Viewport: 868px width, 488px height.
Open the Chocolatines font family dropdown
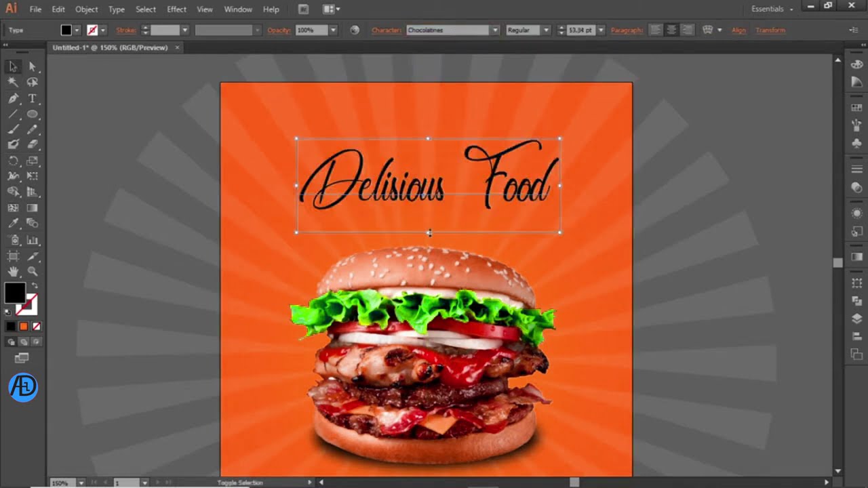click(495, 30)
